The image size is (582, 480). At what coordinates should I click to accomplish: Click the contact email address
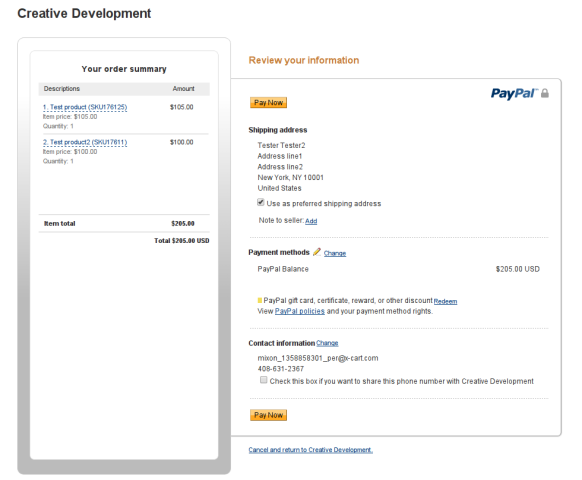click(318, 358)
